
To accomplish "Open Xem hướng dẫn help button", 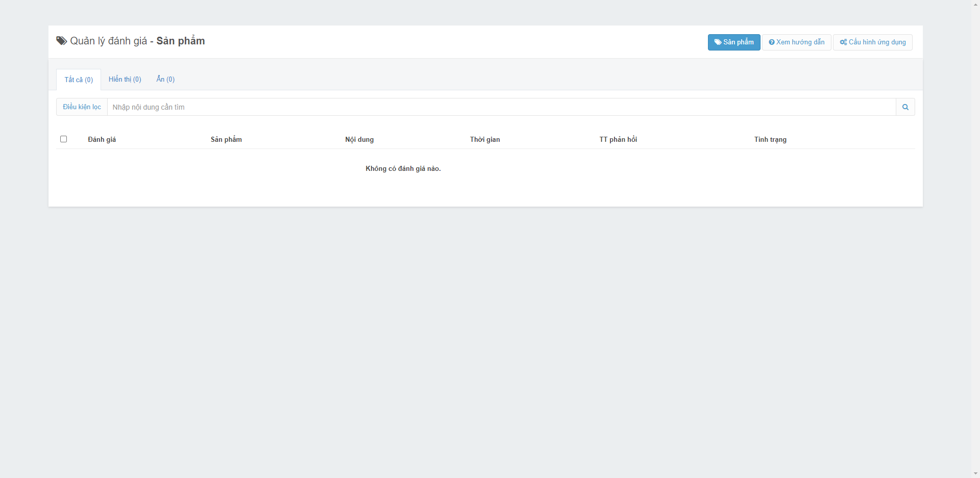I will point(796,42).
